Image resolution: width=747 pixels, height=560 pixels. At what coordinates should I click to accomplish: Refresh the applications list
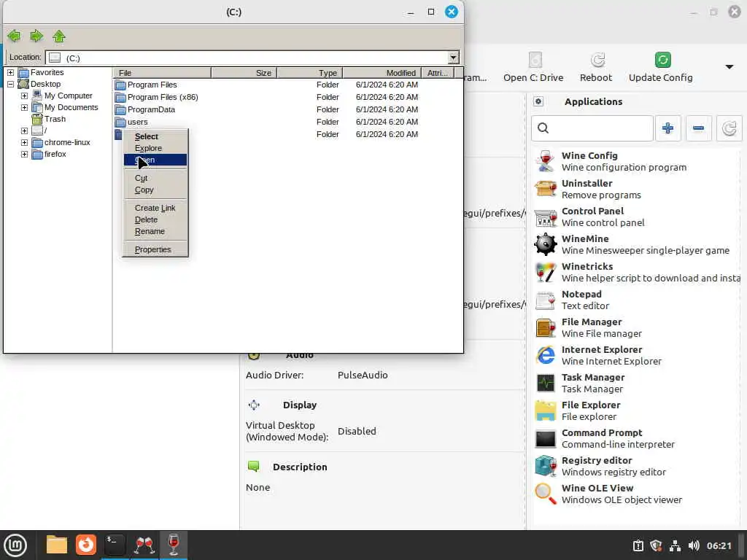(729, 128)
